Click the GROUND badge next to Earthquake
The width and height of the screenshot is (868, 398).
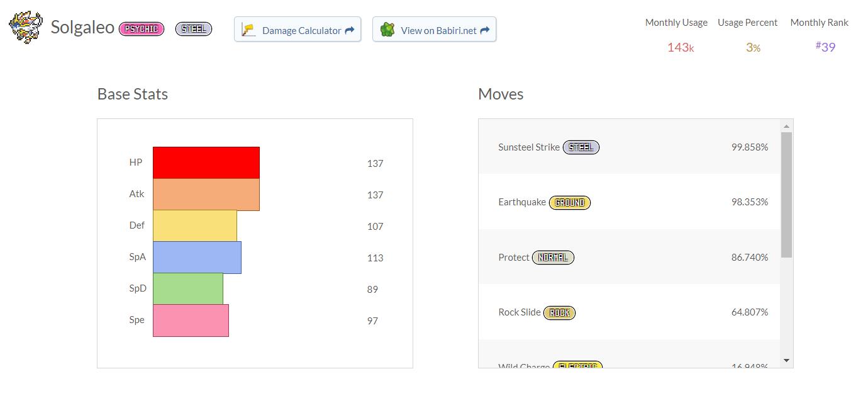pyautogui.click(x=570, y=203)
